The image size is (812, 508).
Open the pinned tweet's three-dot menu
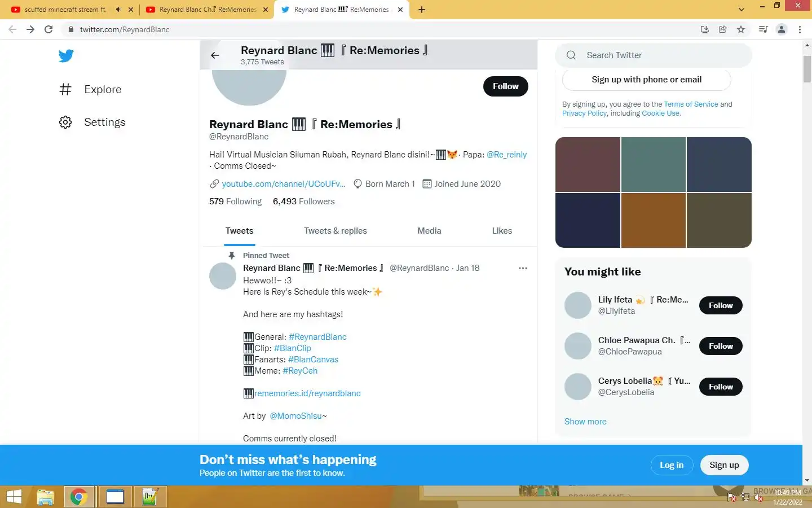pyautogui.click(x=523, y=268)
